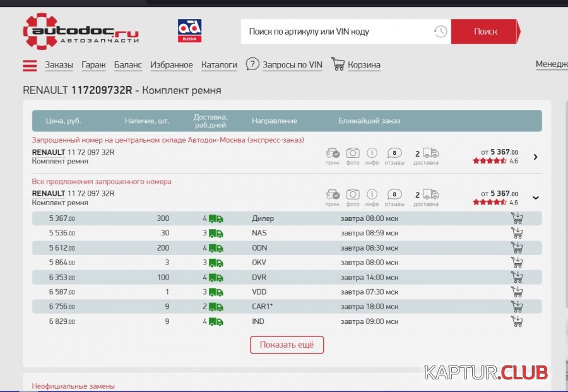Screen dimensions: 568x392
Task: Select the ODN direction text
Action: pos(259,248)
